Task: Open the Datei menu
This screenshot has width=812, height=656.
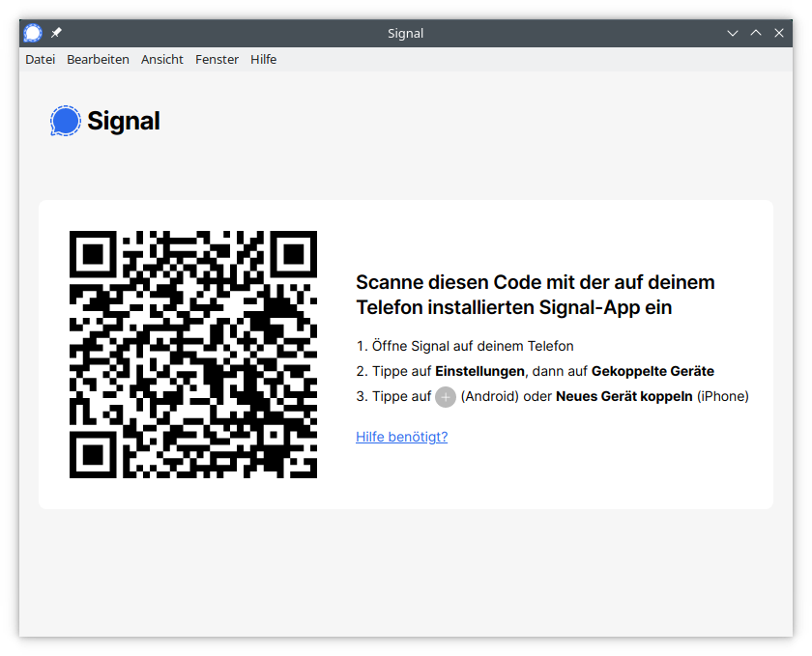Action: click(x=41, y=59)
